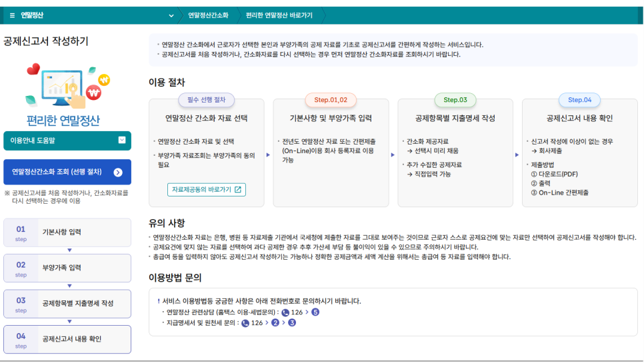The height and width of the screenshot is (363, 644).
Task: Click 기본사항 및 부양가족 입력 heading
Action: [x=331, y=118]
